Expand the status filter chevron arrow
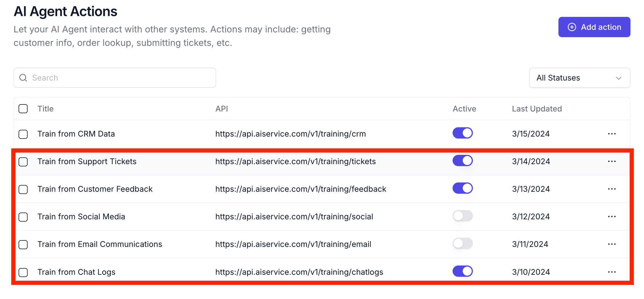This screenshot has height=299, width=644. pyautogui.click(x=618, y=78)
